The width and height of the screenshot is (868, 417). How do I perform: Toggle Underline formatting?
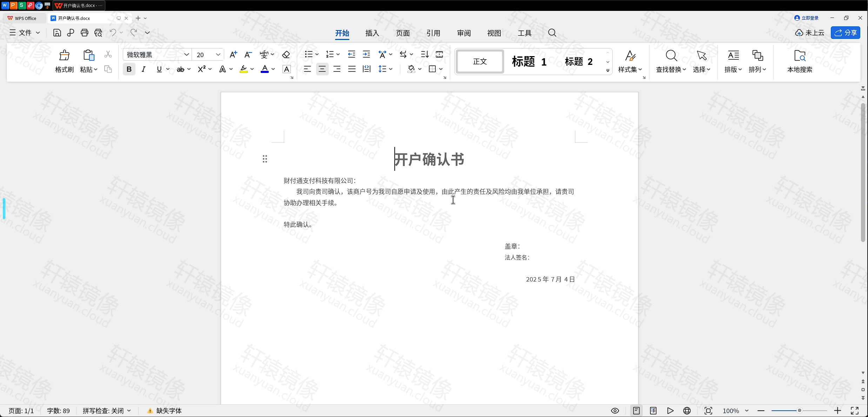159,69
